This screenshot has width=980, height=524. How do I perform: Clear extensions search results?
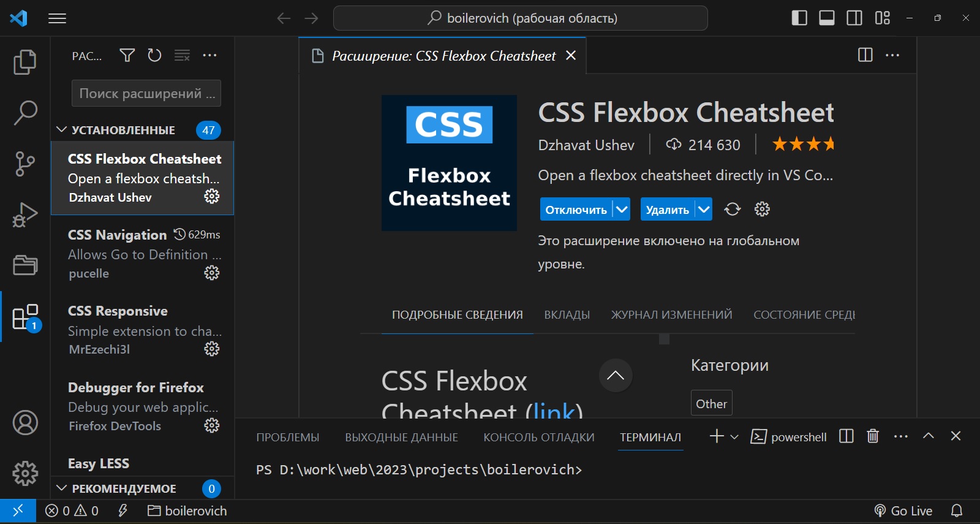coord(182,56)
